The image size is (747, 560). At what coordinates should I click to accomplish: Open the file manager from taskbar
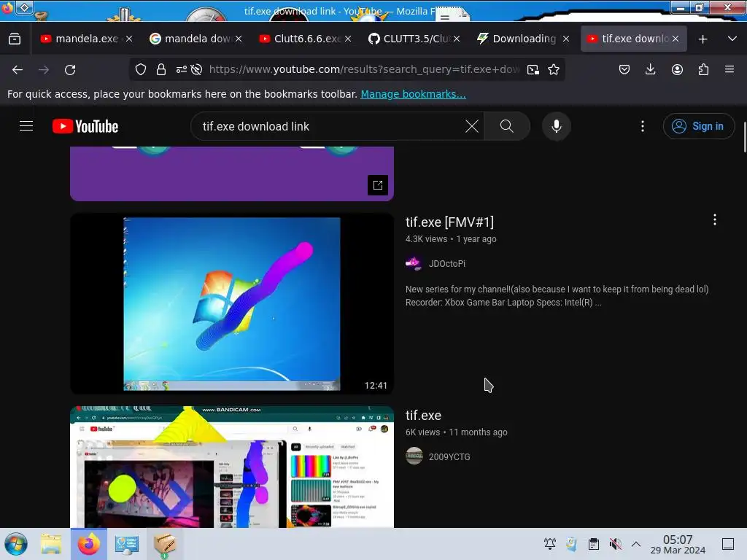coord(51,544)
